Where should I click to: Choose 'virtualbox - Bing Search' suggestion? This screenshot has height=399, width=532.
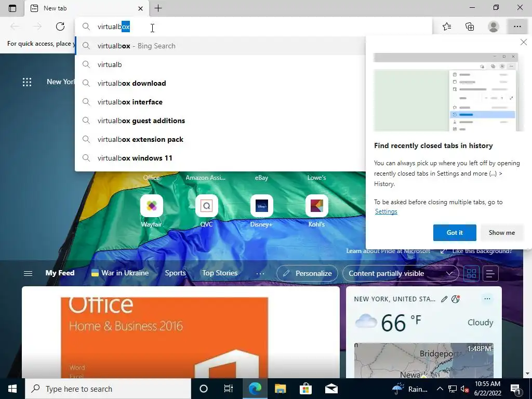220,46
